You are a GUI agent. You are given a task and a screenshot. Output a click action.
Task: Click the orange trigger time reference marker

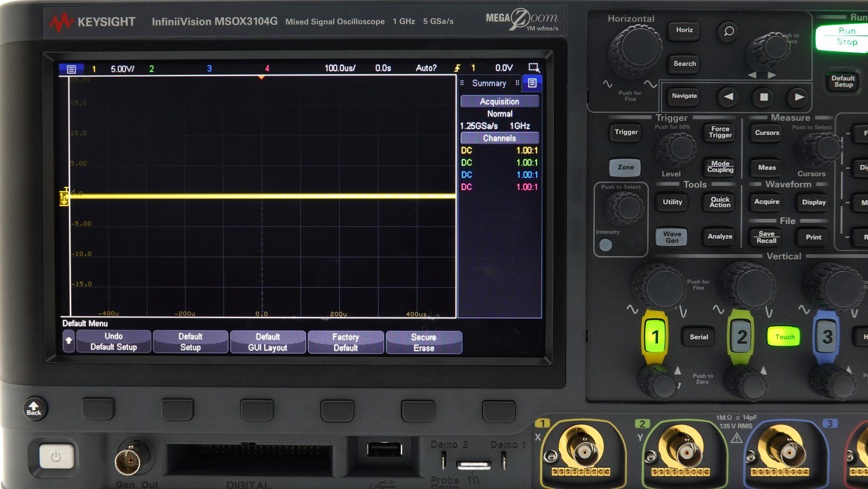pos(261,78)
